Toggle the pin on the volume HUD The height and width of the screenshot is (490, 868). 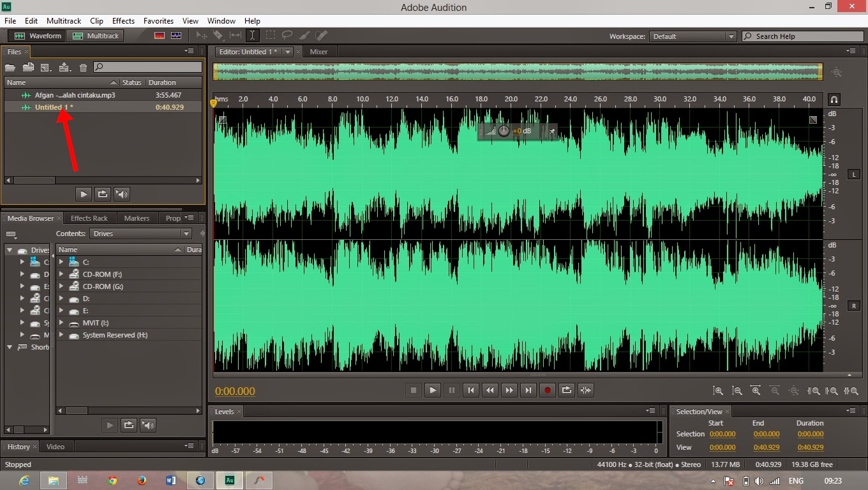(552, 131)
